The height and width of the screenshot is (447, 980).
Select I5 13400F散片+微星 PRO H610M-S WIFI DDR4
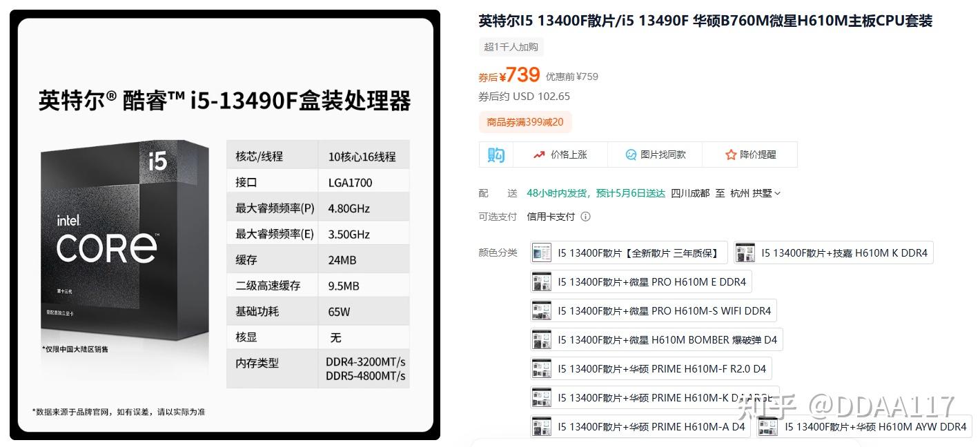pyautogui.click(x=654, y=310)
